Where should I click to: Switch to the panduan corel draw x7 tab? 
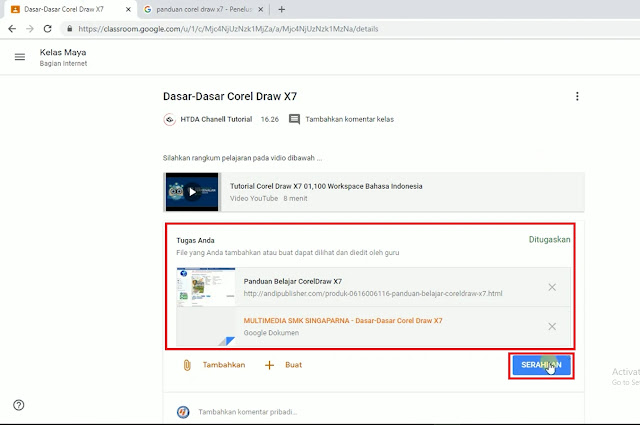(204, 9)
